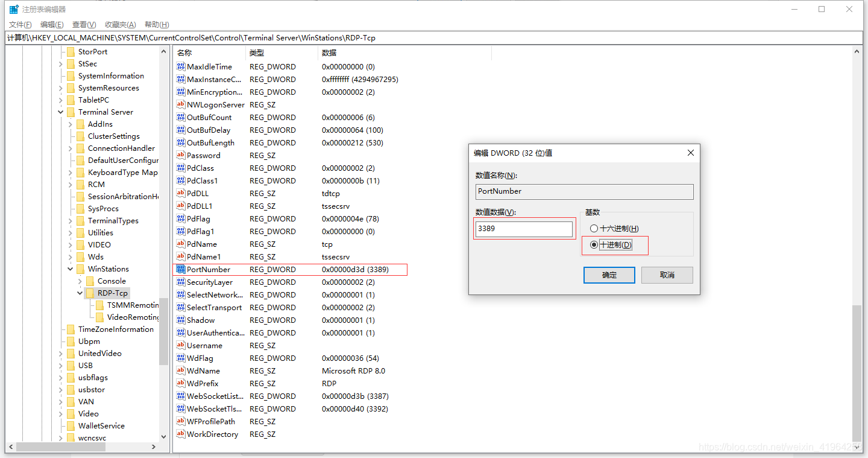Viewport: 868px width, 458px height.
Task: Click the folder icon of TimeZoneInformation
Action: pos(71,329)
